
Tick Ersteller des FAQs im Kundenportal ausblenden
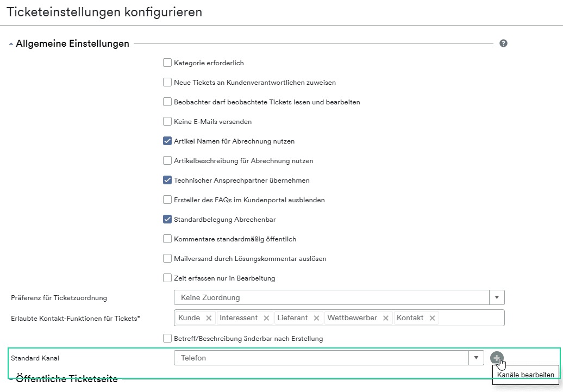[167, 200]
